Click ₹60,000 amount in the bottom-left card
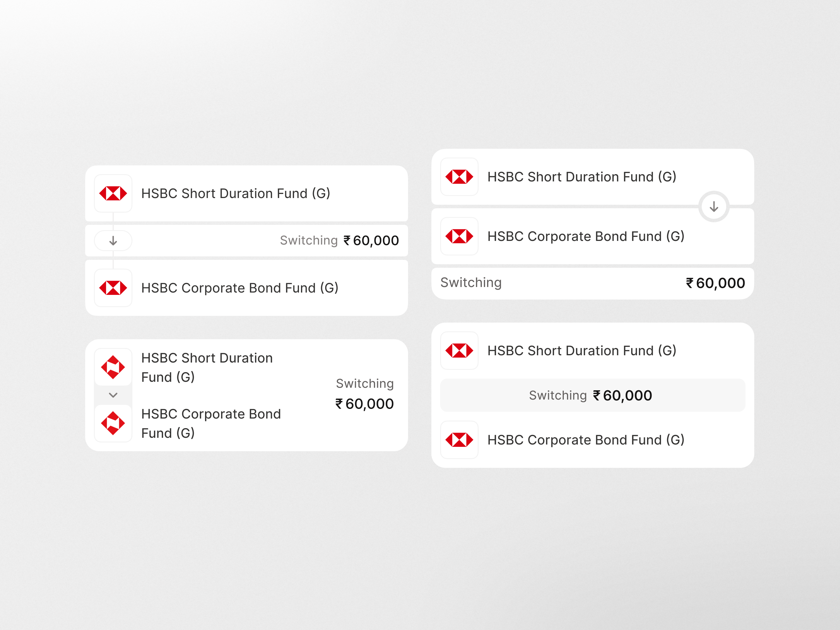 point(365,404)
